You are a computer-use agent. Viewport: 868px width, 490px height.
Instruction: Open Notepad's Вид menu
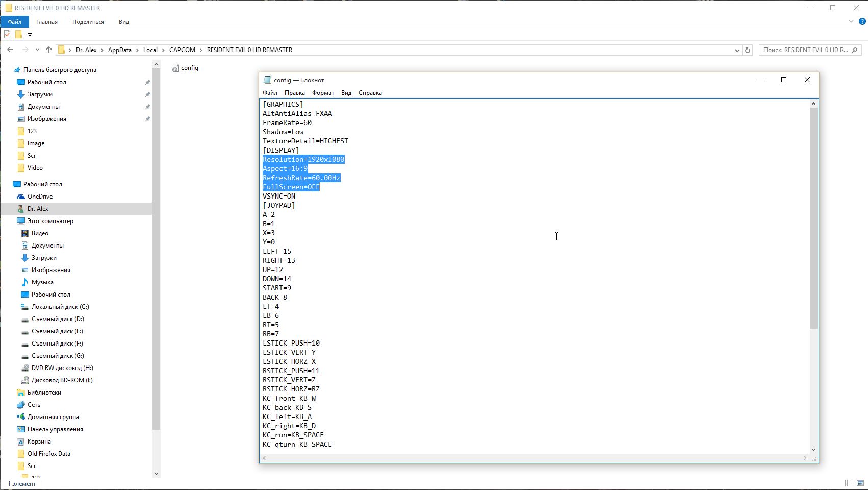(346, 93)
